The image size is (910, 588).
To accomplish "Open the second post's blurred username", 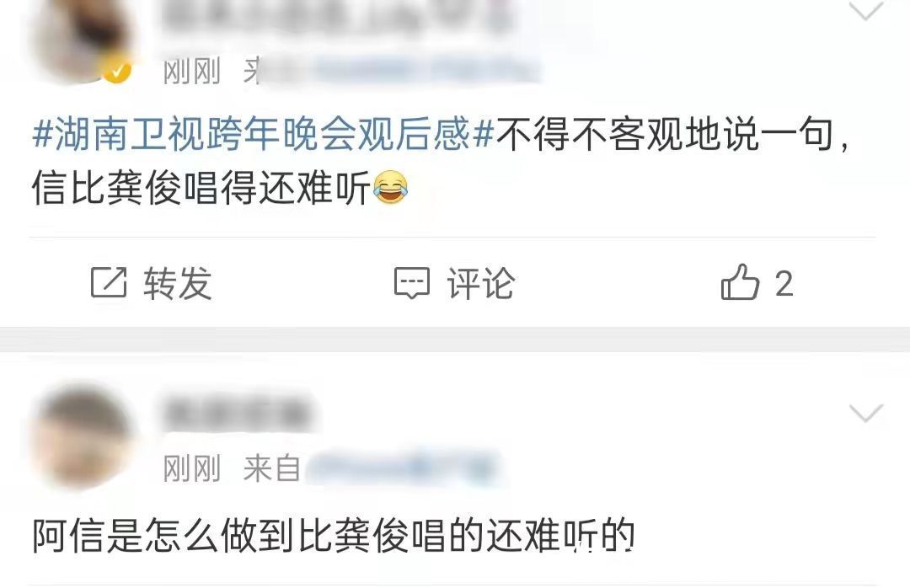I will tap(237, 414).
